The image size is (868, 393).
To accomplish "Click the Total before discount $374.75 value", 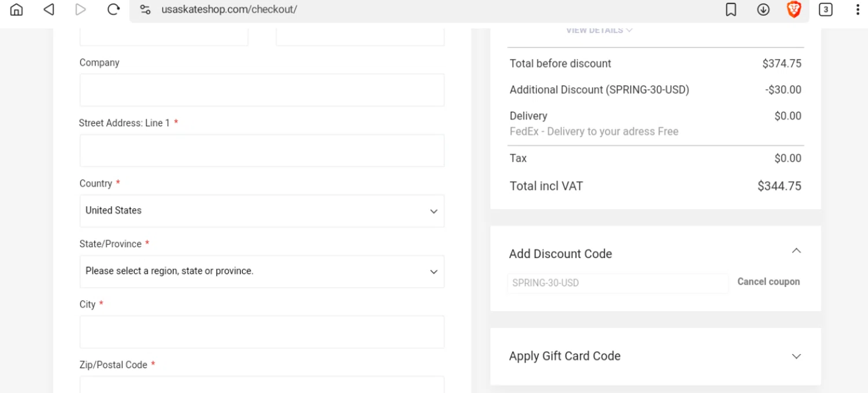I will click(782, 64).
